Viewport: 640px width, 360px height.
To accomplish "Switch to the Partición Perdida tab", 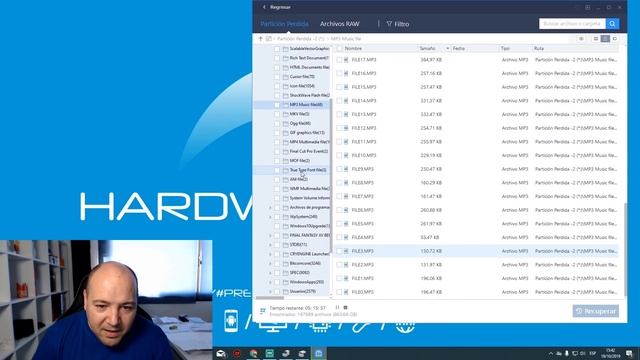I will pyautogui.click(x=284, y=24).
